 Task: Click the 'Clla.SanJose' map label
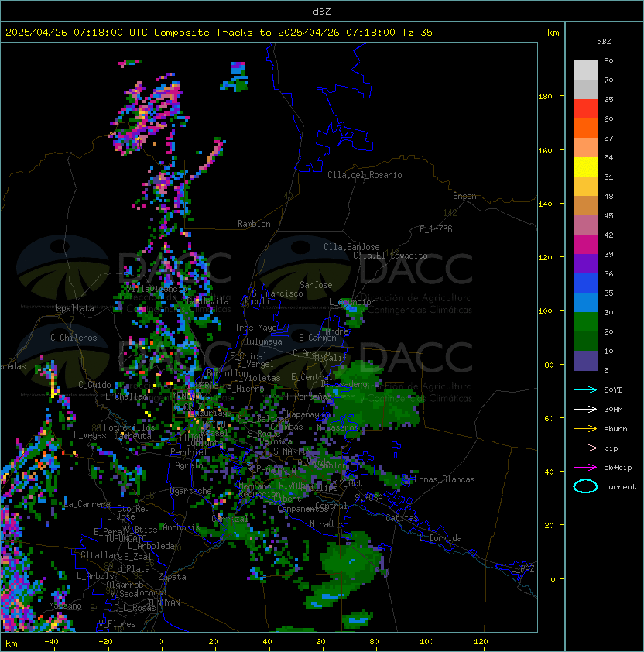pos(351,247)
